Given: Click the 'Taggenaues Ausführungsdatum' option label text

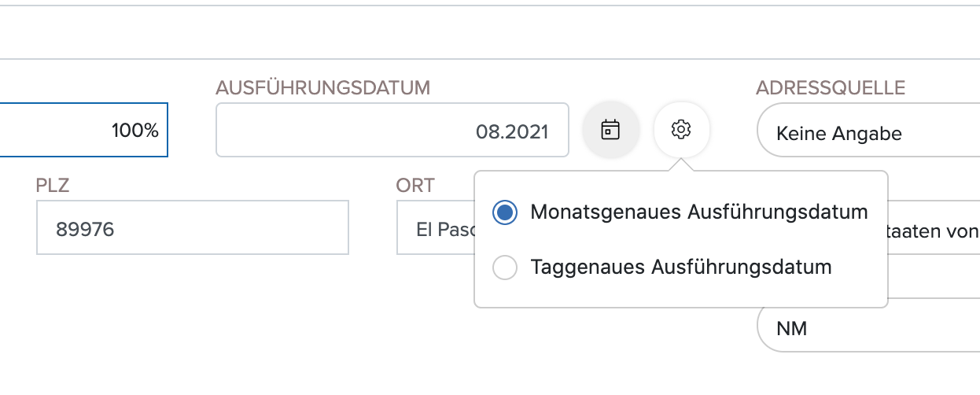Looking at the screenshot, I should 681,268.
